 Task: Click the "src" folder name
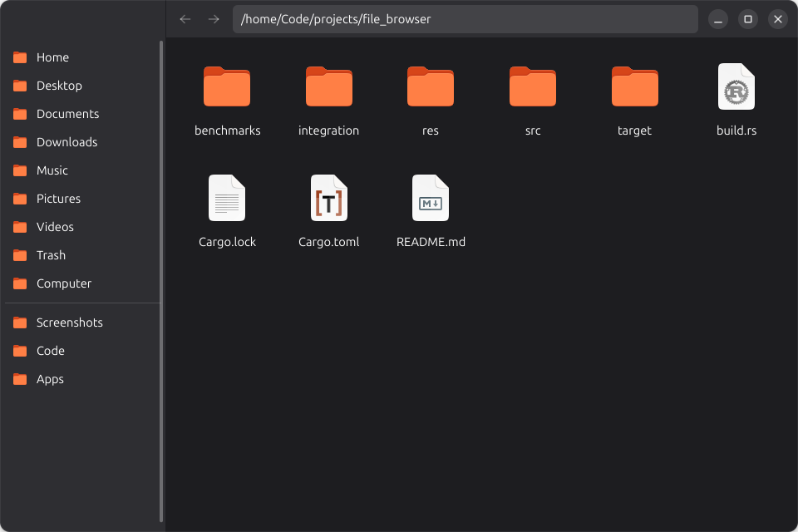533,131
